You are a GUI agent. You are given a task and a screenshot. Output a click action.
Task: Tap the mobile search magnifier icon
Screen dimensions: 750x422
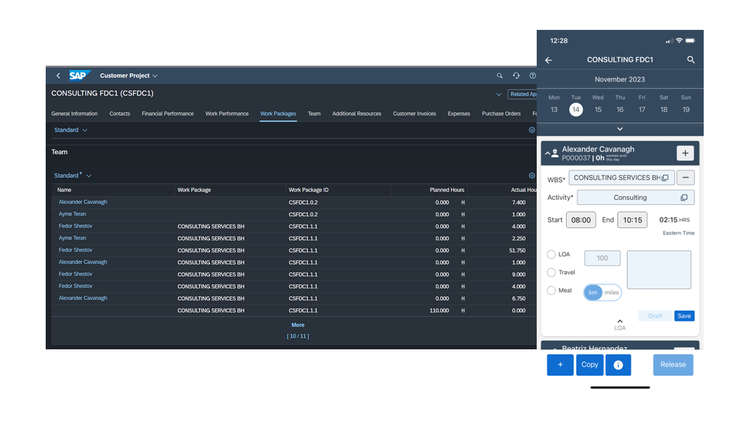point(691,60)
